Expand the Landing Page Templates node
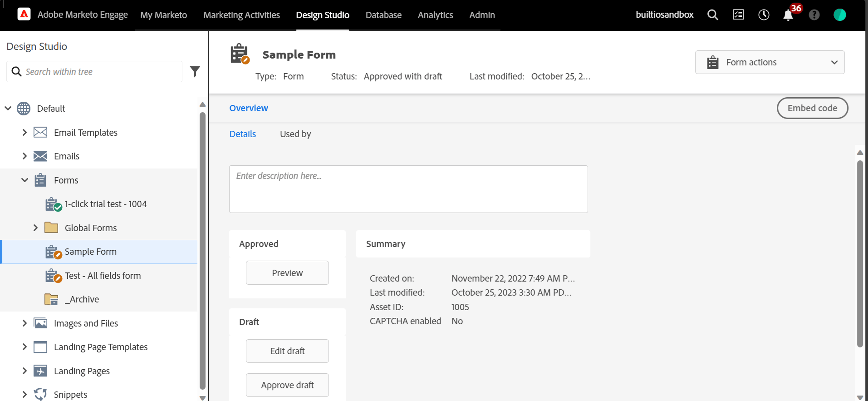This screenshot has width=868, height=401. coord(24,347)
